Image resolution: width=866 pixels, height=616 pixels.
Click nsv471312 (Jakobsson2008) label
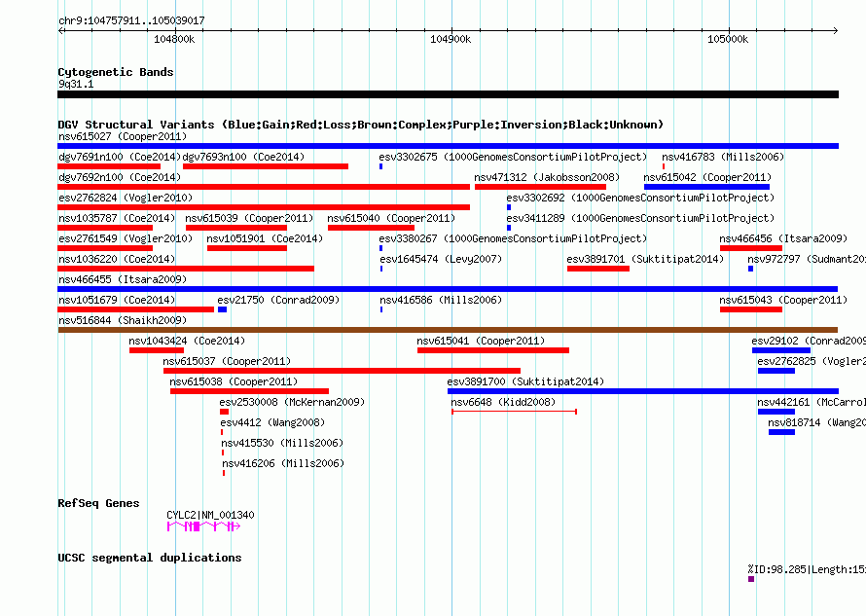547,177
